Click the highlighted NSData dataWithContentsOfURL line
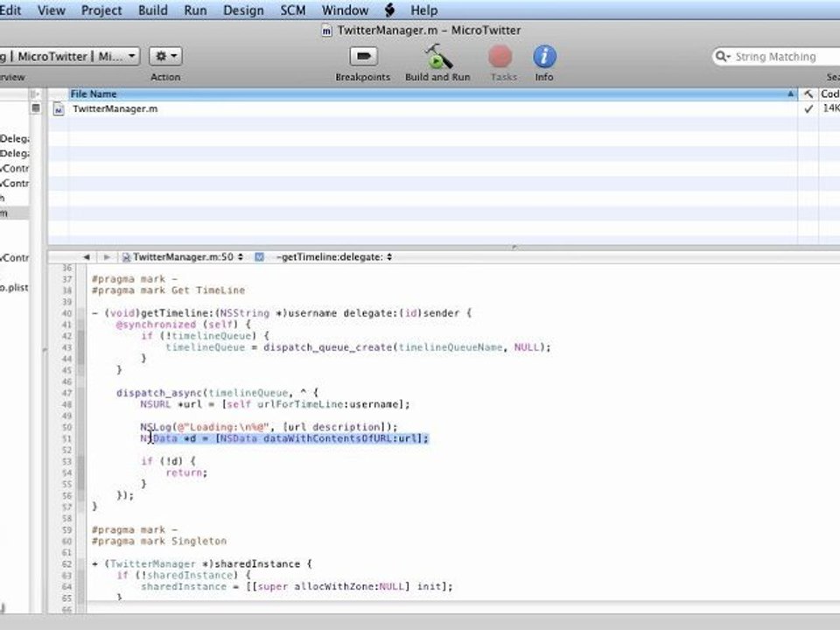Viewport: 840px width, 630px height. (284, 438)
